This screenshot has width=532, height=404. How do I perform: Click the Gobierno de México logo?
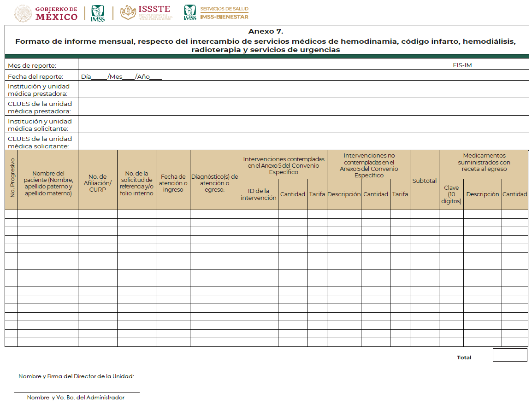click(x=46, y=13)
